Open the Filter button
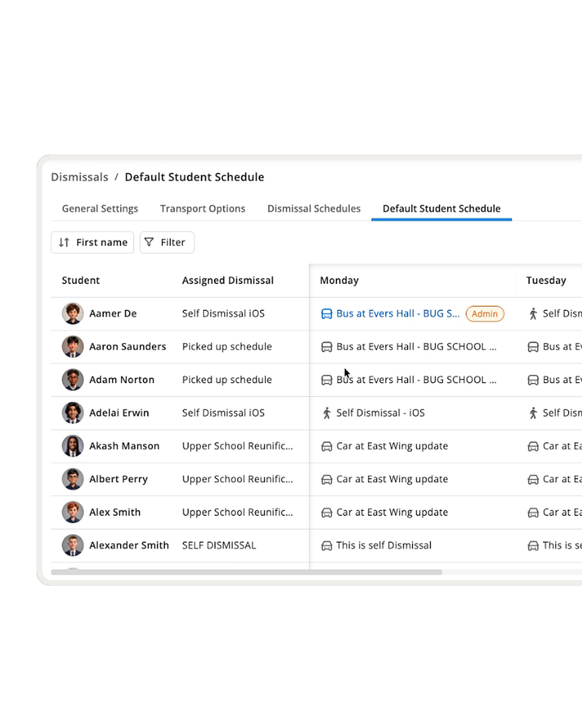The image size is (582, 728). coord(167,242)
